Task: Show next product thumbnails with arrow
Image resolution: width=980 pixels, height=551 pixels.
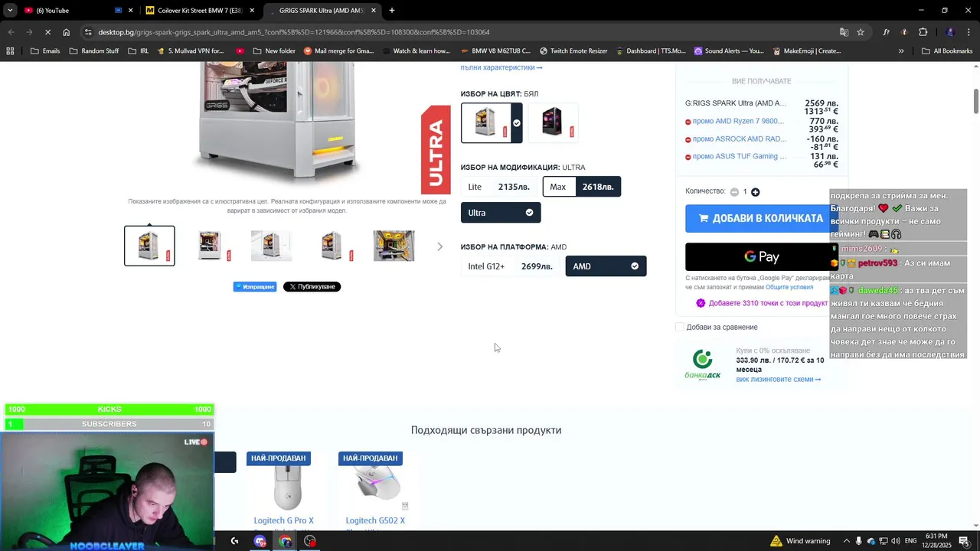Action: click(x=439, y=246)
